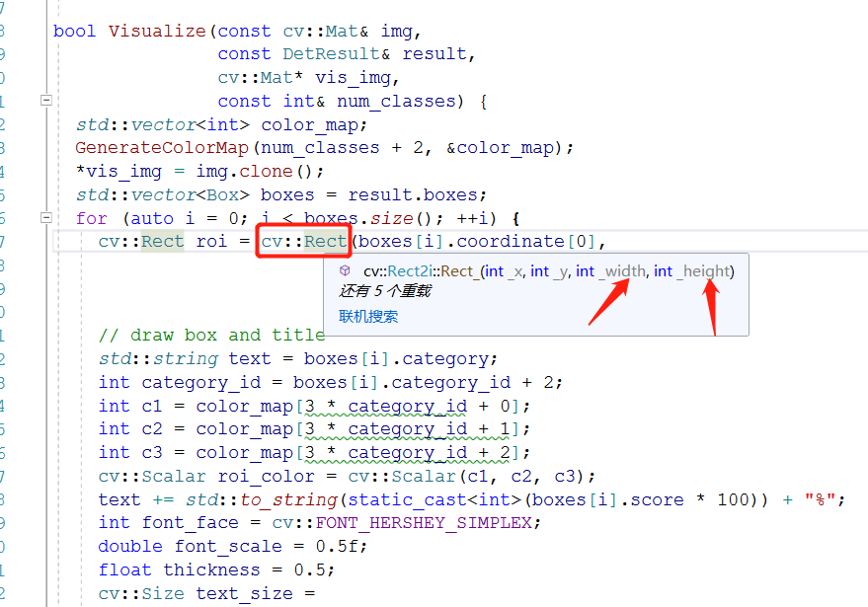
Task: Click the 'c3' variable declaration
Action: (x=152, y=453)
